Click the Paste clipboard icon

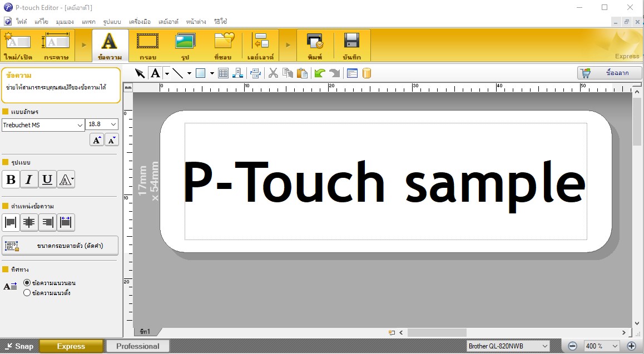[302, 73]
